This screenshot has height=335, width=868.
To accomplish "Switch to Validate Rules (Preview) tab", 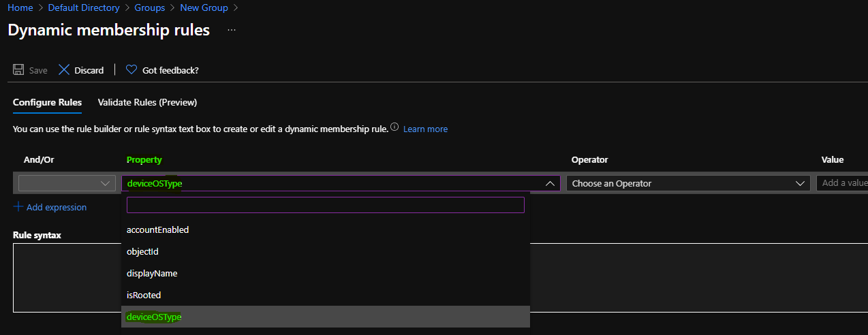I will tap(147, 103).
